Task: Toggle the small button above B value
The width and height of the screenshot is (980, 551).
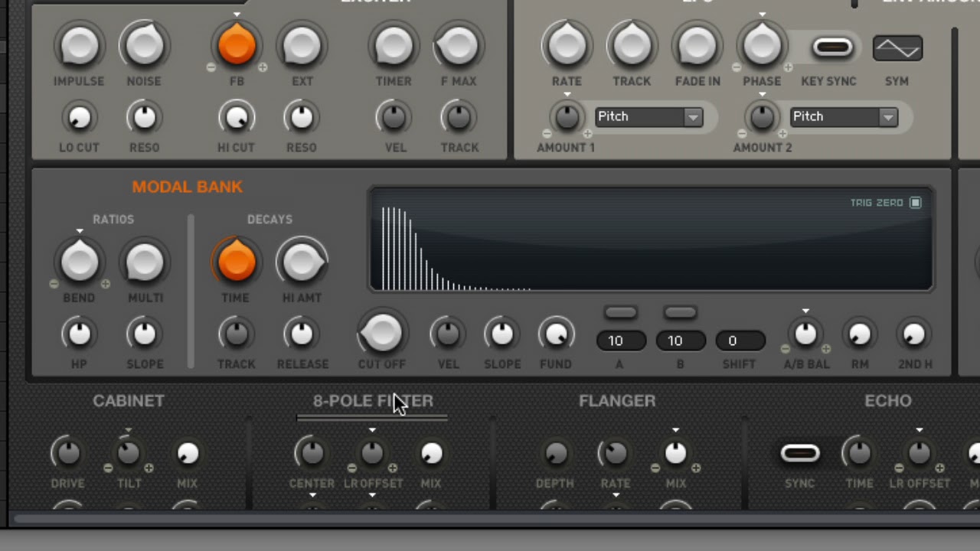Action: 680,312
